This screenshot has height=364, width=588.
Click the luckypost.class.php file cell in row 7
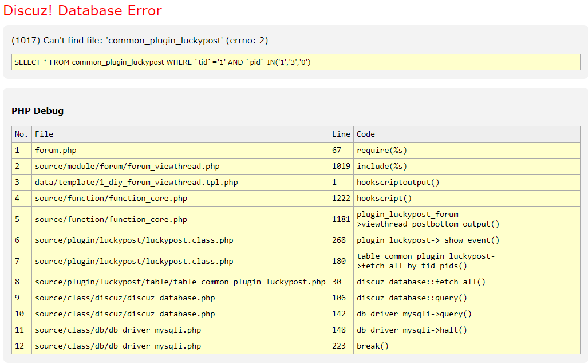pyautogui.click(x=180, y=262)
